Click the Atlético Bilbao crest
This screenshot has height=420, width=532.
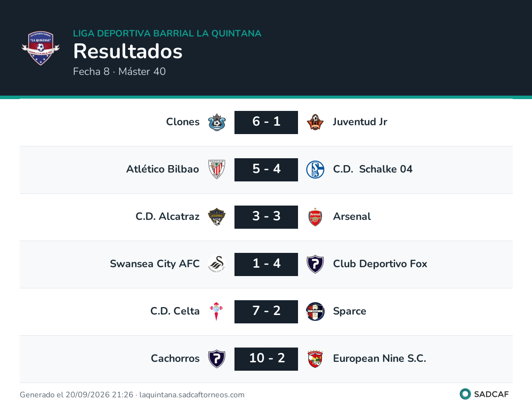tap(217, 170)
